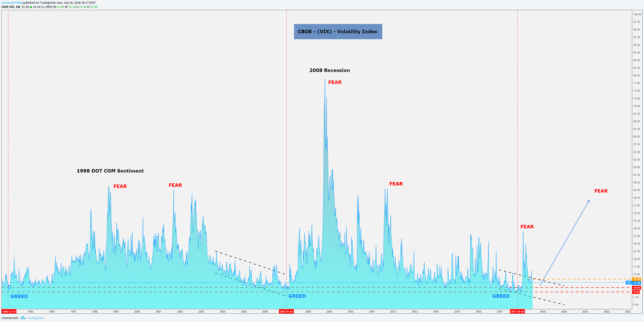Image resolution: width=644 pixels, height=322 pixels.
Task: Click the 30.00 level on the price axis
Action: [637, 228]
